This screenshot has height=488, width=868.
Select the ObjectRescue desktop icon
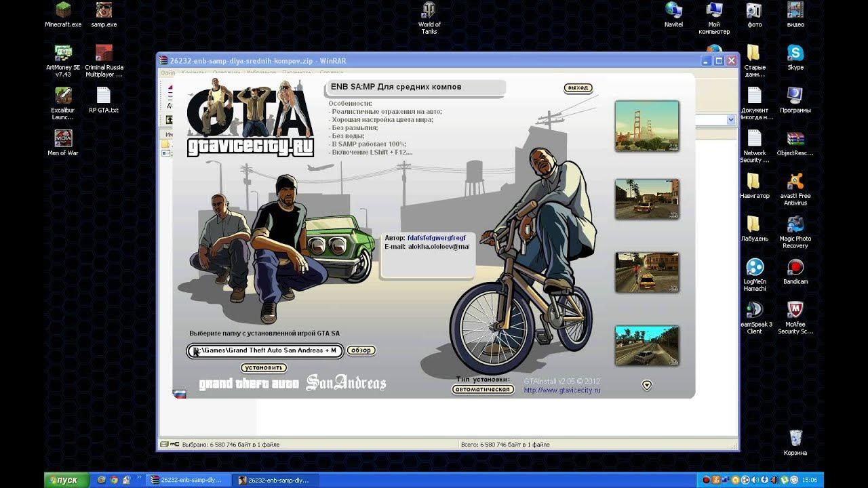(795, 143)
